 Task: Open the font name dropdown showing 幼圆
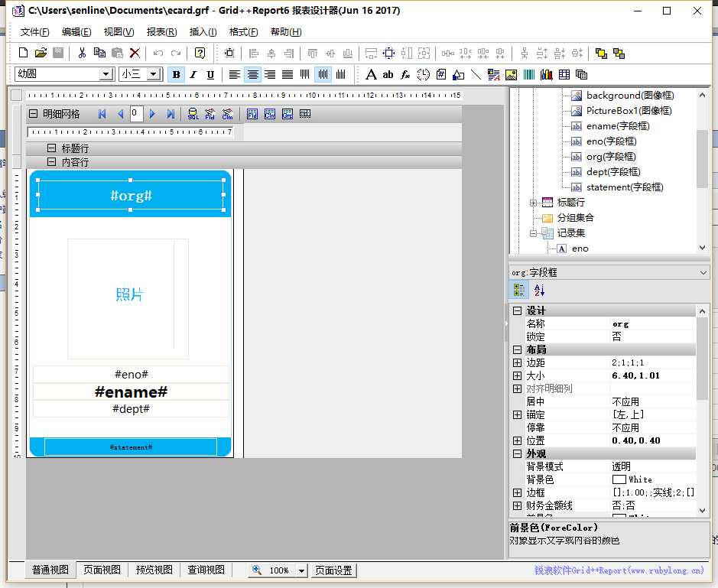(106, 75)
